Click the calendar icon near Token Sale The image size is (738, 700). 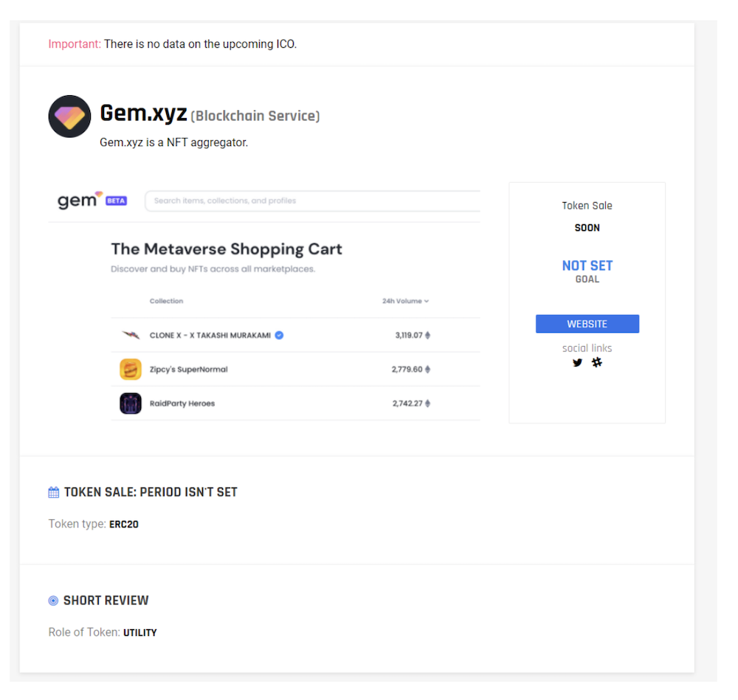(54, 493)
